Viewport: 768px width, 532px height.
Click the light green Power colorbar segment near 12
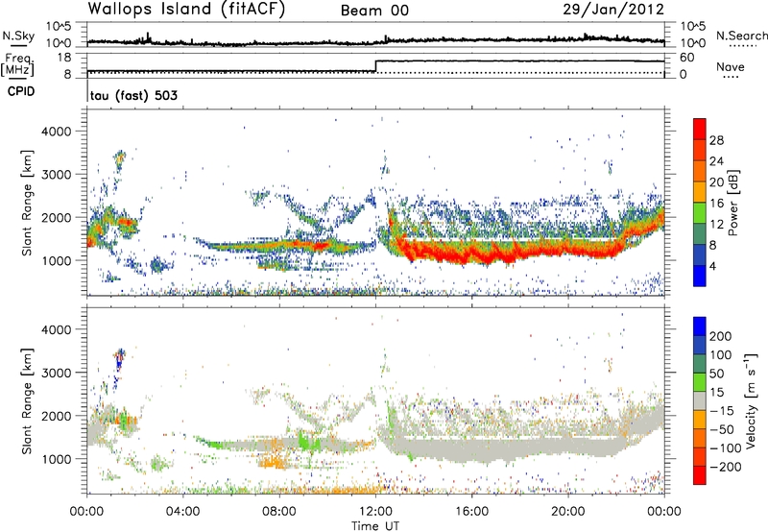pyautogui.click(x=700, y=213)
